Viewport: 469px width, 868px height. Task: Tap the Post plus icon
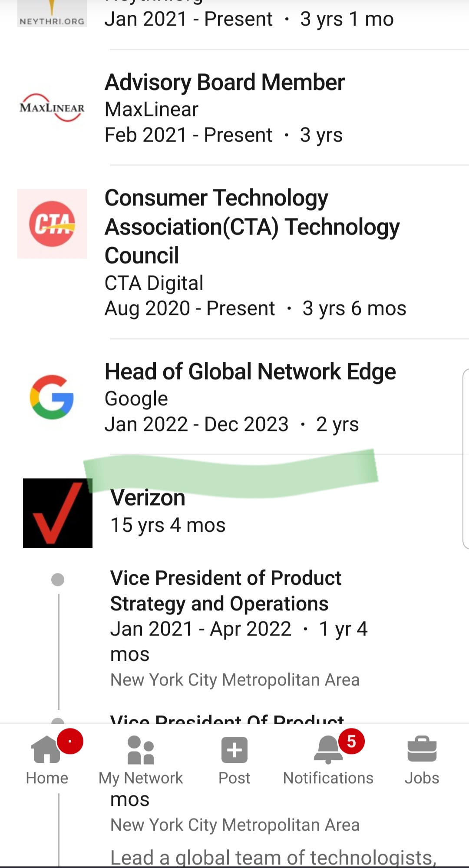pyautogui.click(x=234, y=750)
